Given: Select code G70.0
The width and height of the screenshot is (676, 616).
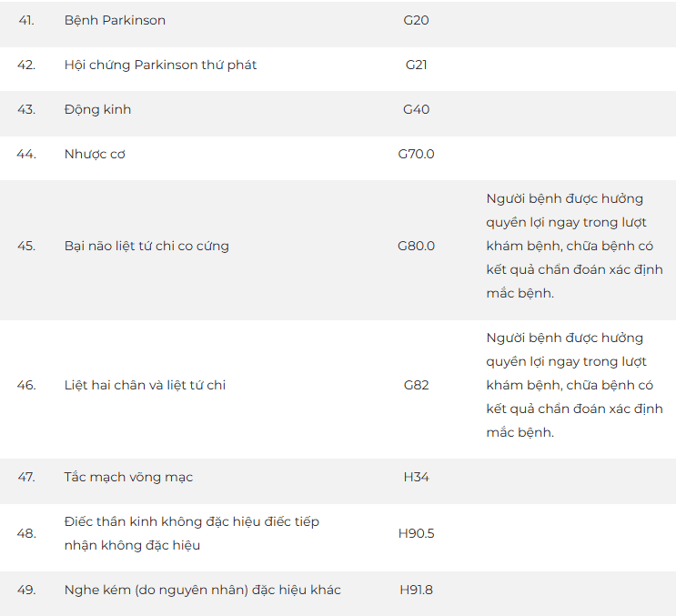Looking at the screenshot, I should [416, 154].
